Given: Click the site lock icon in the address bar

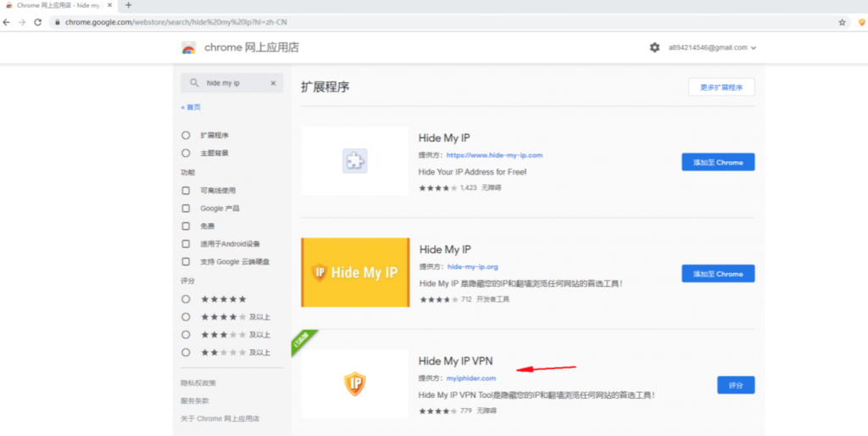Looking at the screenshot, I should point(57,23).
